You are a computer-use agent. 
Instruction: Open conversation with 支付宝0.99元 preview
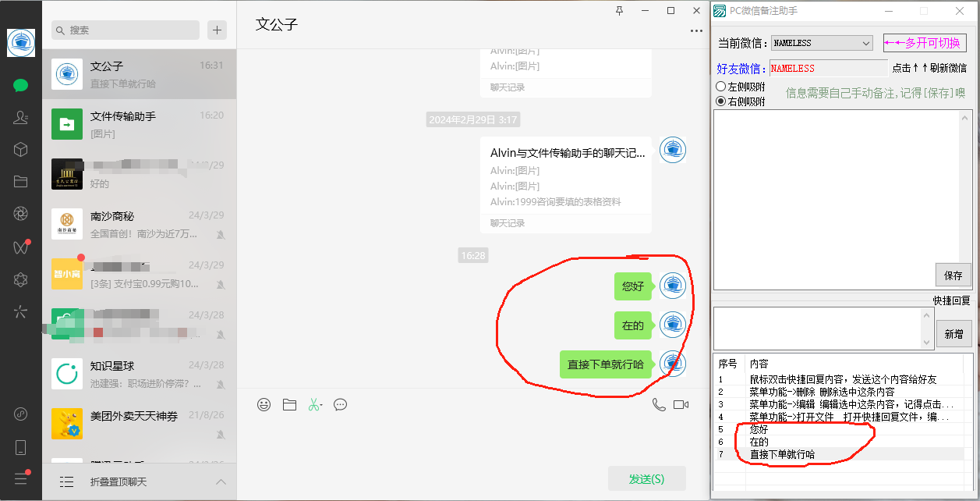[140, 274]
